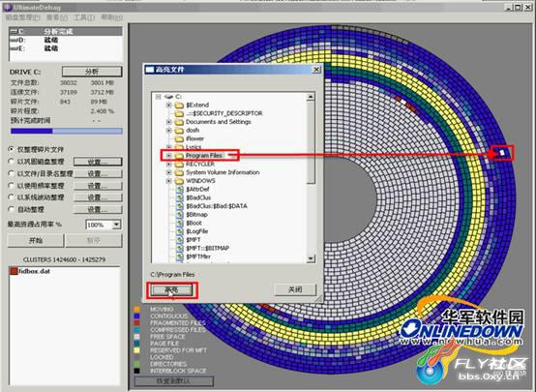
Task: Click the MOVING orange legend swatch
Action: click(136, 309)
